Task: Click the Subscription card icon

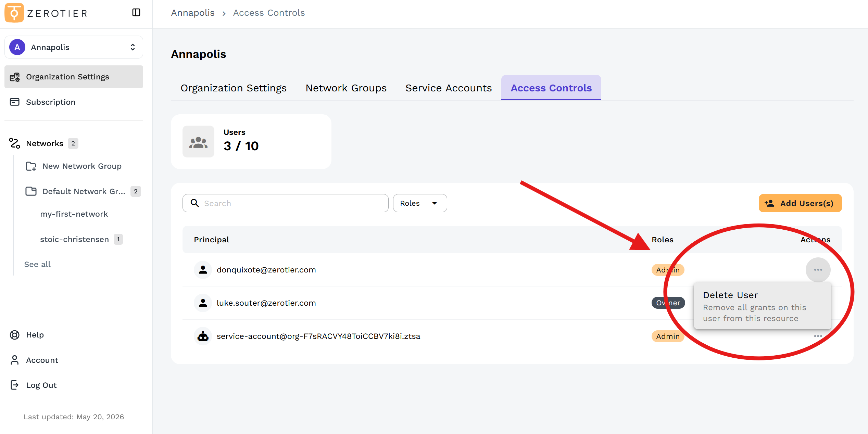Action: (x=15, y=102)
